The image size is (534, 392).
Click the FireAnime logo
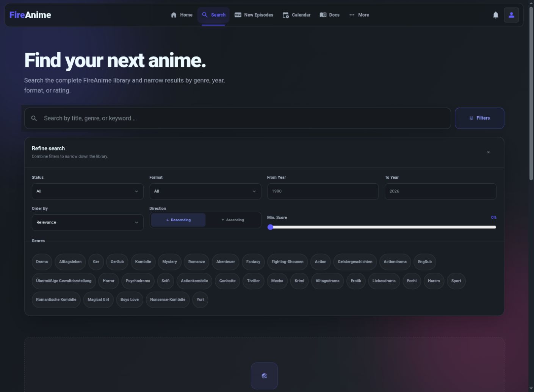tap(30, 15)
